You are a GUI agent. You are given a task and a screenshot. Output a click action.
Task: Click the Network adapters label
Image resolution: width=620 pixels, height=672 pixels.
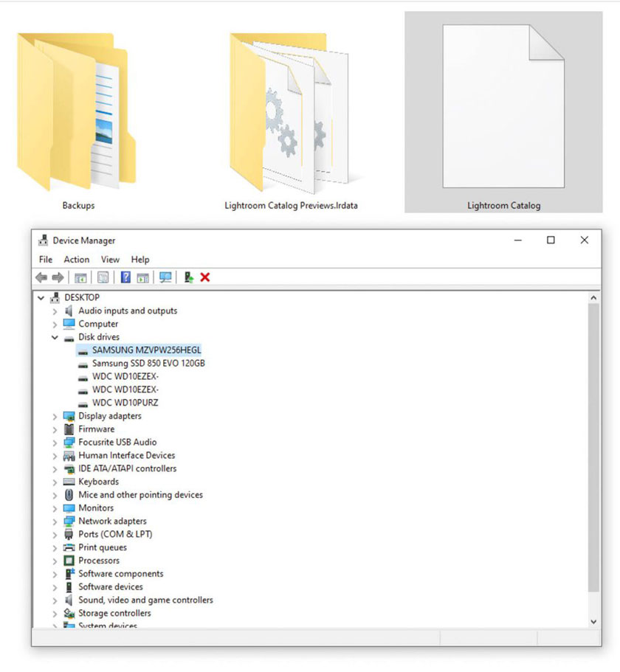click(112, 521)
